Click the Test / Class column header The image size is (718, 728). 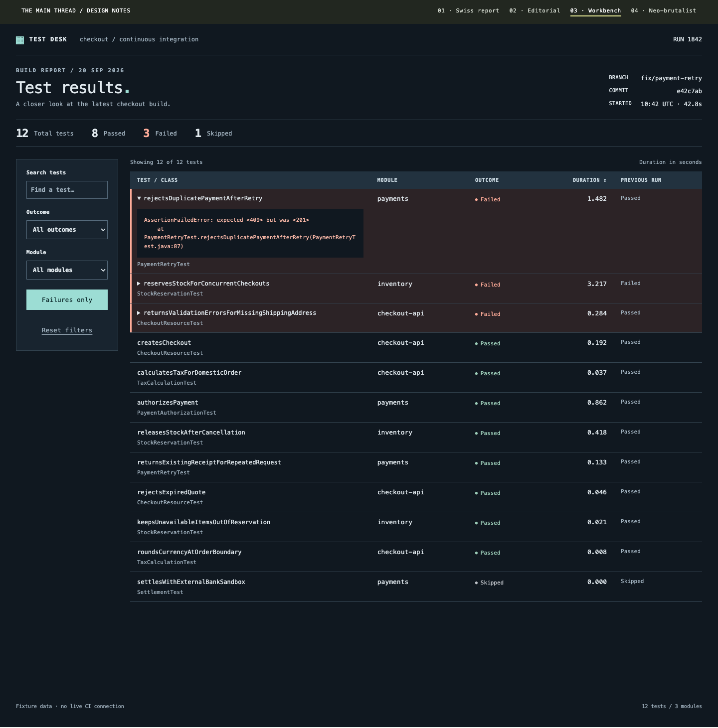point(157,180)
